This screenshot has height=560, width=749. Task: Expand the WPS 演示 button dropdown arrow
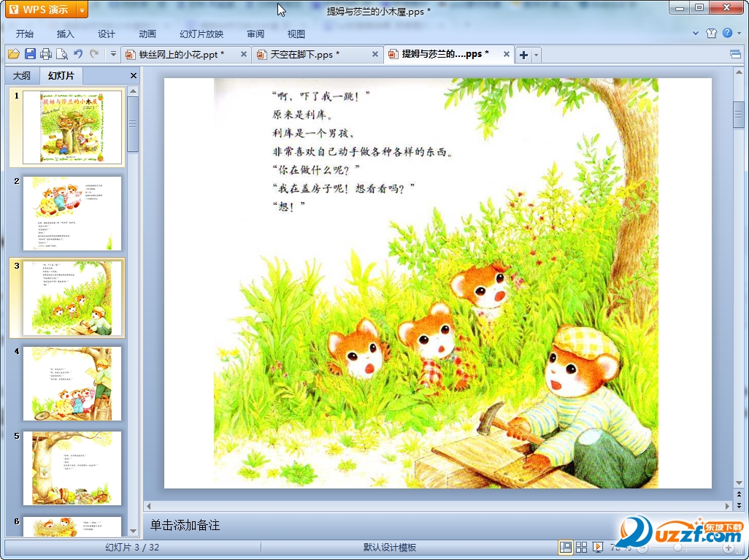tap(82, 9)
